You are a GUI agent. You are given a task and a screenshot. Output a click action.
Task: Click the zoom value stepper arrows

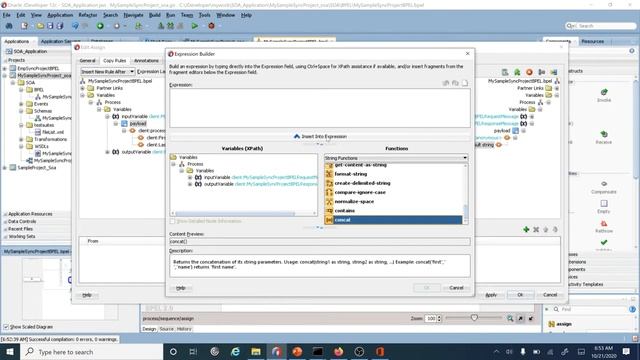(x=439, y=318)
